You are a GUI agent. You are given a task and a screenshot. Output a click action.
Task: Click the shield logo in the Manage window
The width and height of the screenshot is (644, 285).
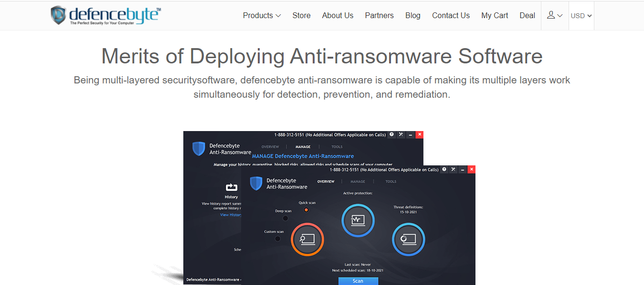coord(199,149)
